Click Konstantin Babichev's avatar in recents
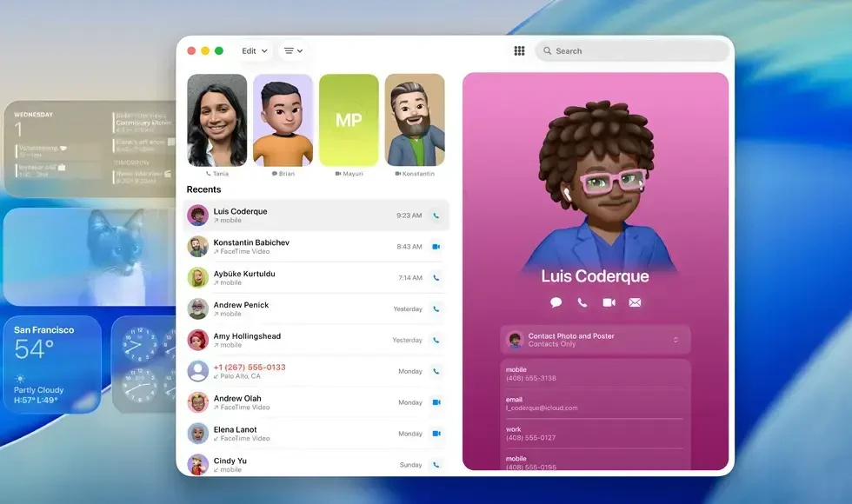The width and height of the screenshot is (852, 504). [x=198, y=247]
